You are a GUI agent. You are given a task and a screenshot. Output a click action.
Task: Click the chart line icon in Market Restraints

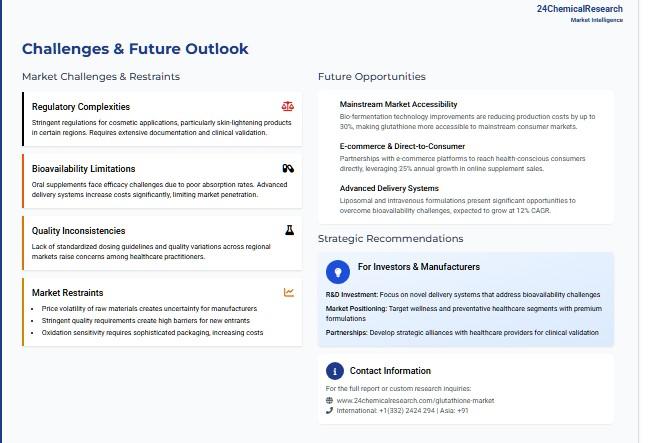tap(289, 292)
